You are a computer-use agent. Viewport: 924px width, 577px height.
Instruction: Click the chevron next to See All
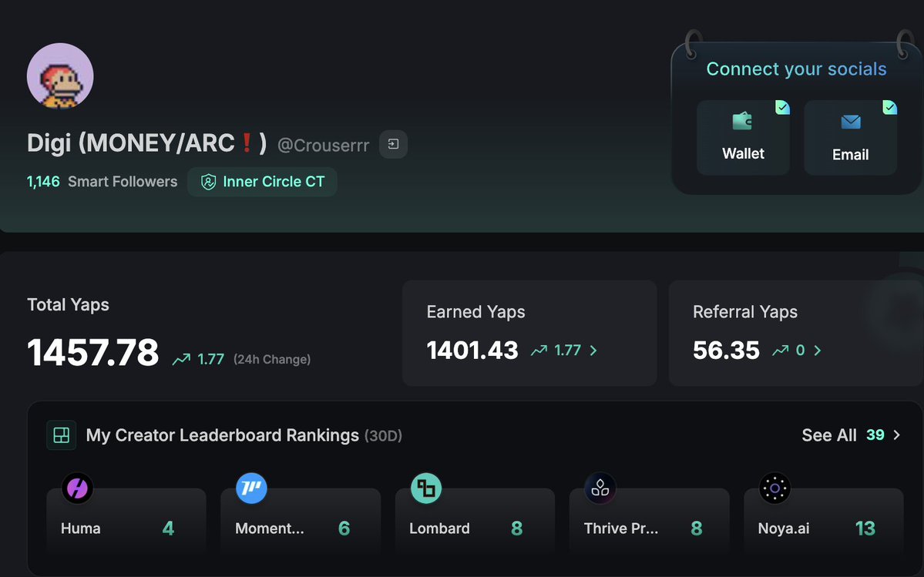tap(897, 435)
